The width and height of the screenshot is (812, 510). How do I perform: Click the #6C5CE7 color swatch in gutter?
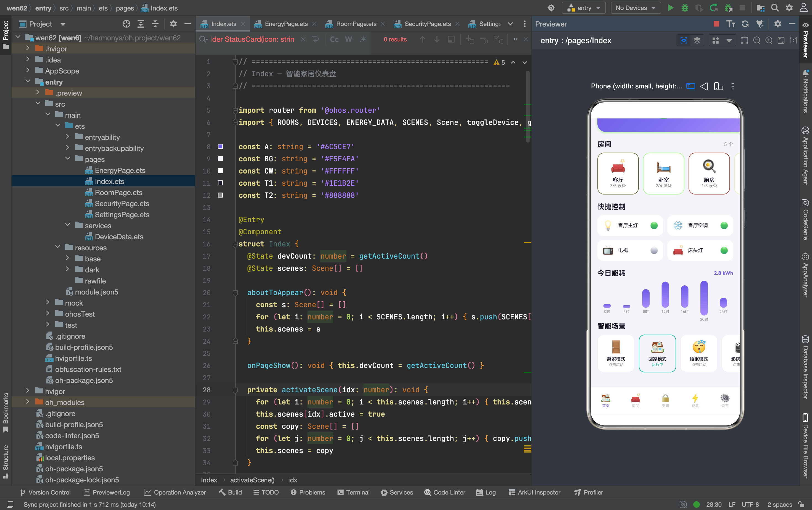pos(220,146)
